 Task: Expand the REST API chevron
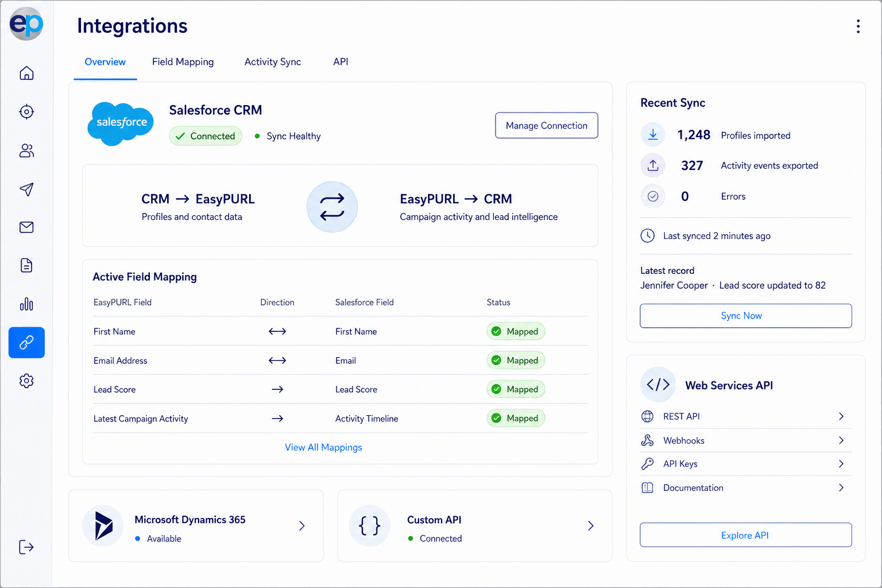click(x=841, y=416)
